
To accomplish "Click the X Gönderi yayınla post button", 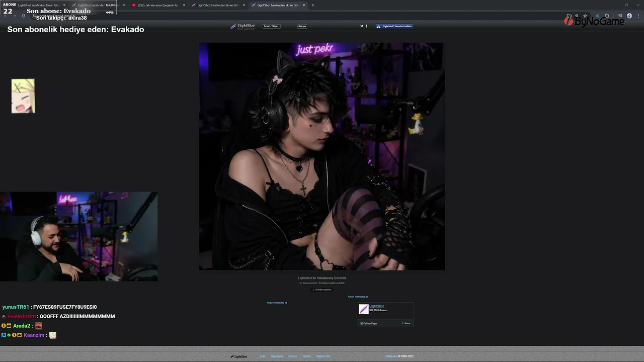I will tap(322, 290).
